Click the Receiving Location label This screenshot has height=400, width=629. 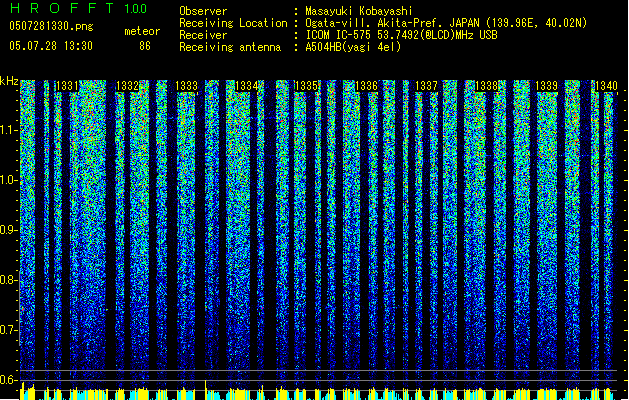(x=233, y=23)
